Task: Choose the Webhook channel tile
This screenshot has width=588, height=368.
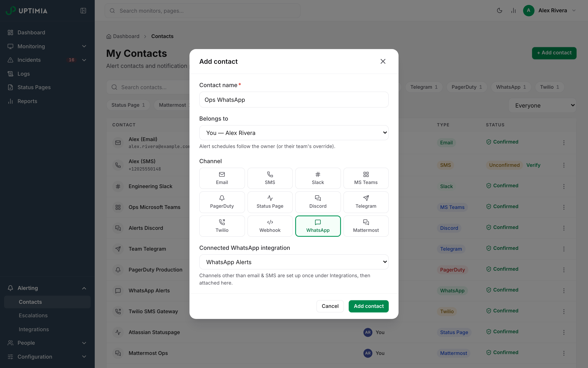Action: [x=270, y=226]
